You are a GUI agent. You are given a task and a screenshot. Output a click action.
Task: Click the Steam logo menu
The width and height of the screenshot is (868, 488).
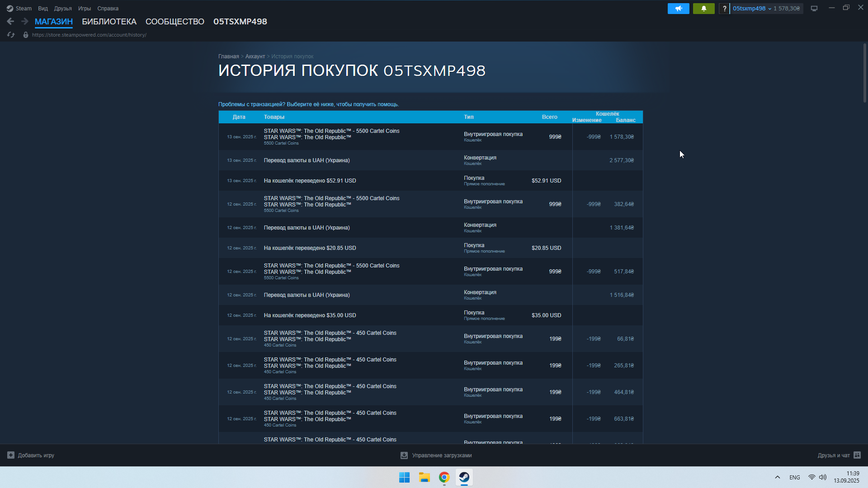[19, 8]
